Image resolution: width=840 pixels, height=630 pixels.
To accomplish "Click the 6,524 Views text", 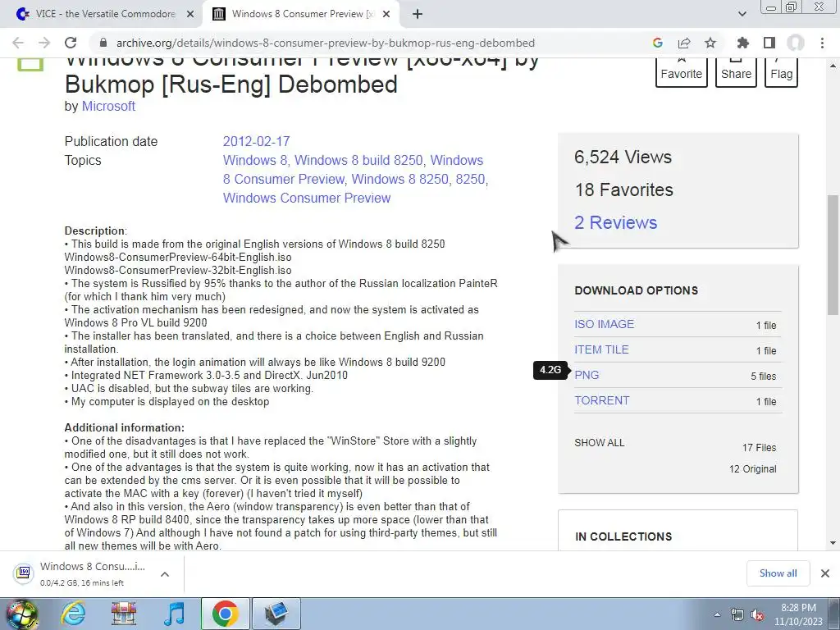I will 623,157.
